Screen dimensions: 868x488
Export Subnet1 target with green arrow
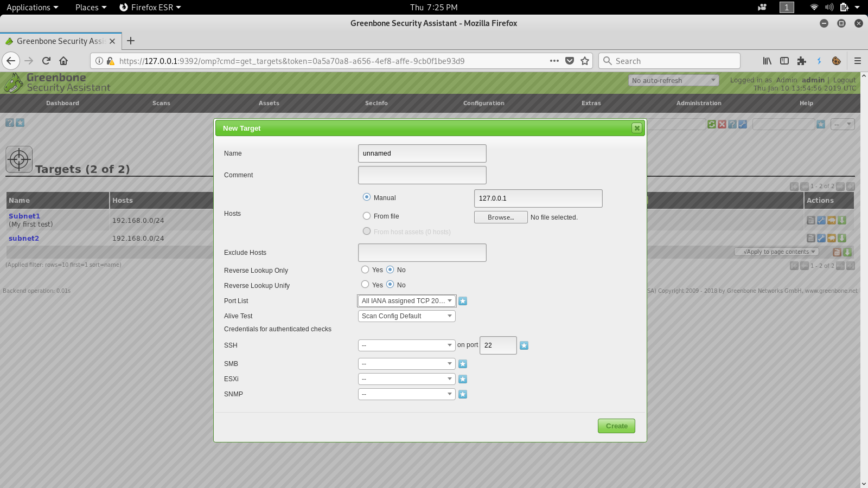pos(842,220)
